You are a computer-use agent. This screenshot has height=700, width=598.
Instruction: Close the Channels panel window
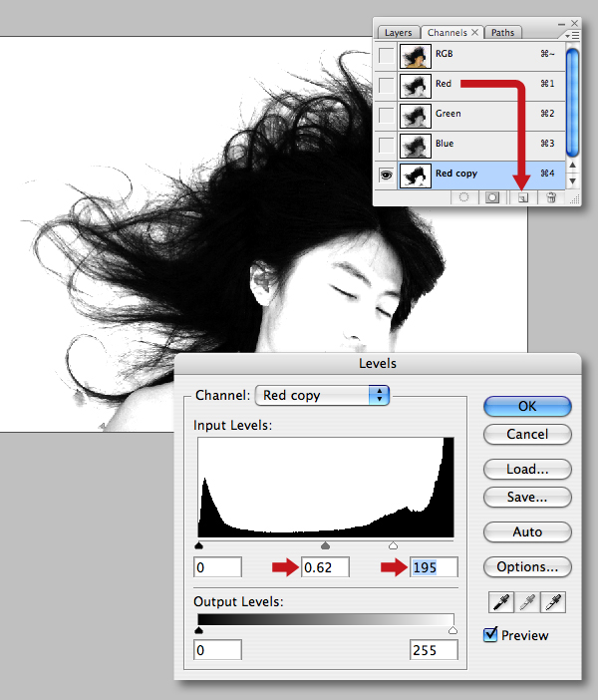(575, 23)
